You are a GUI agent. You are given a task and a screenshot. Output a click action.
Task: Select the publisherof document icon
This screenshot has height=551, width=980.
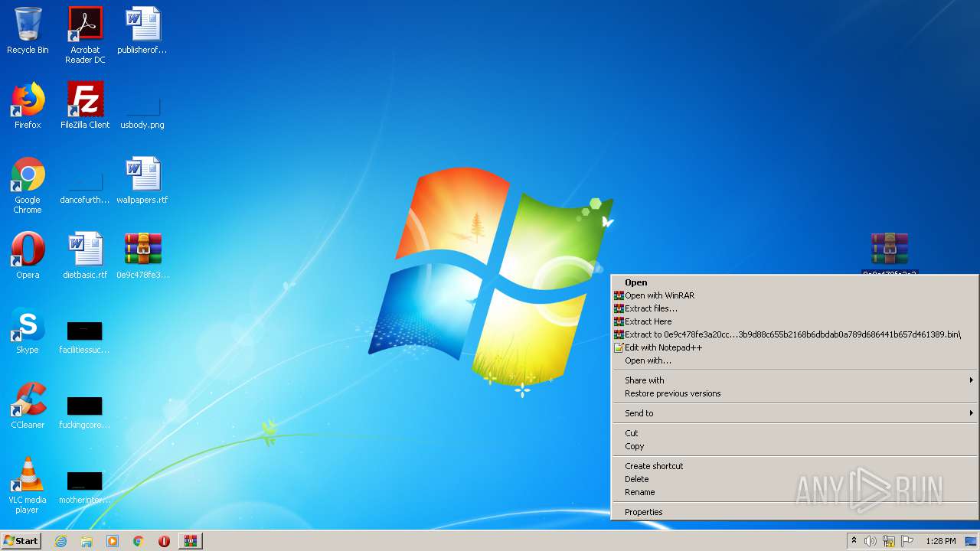[x=142, y=31]
